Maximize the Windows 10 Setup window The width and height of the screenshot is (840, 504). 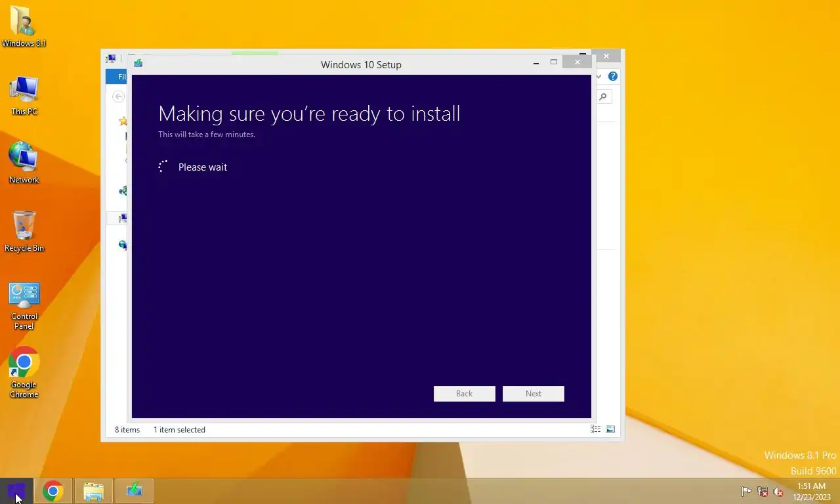point(554,62)
